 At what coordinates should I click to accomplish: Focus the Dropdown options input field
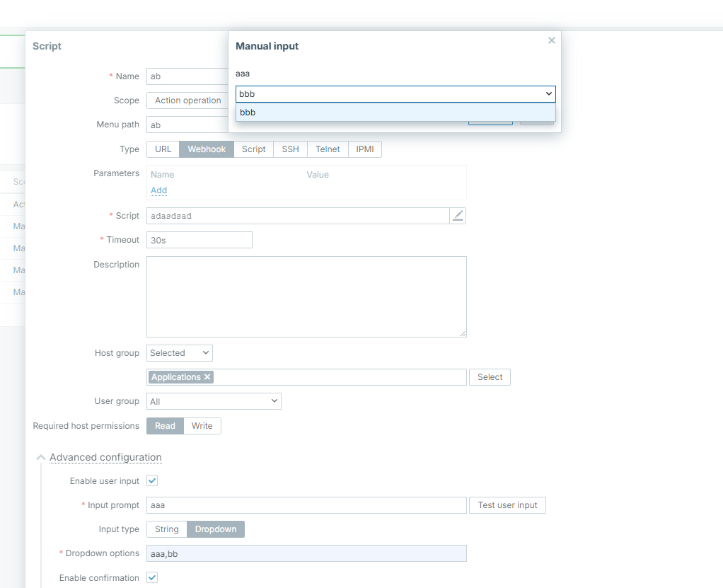306,553
